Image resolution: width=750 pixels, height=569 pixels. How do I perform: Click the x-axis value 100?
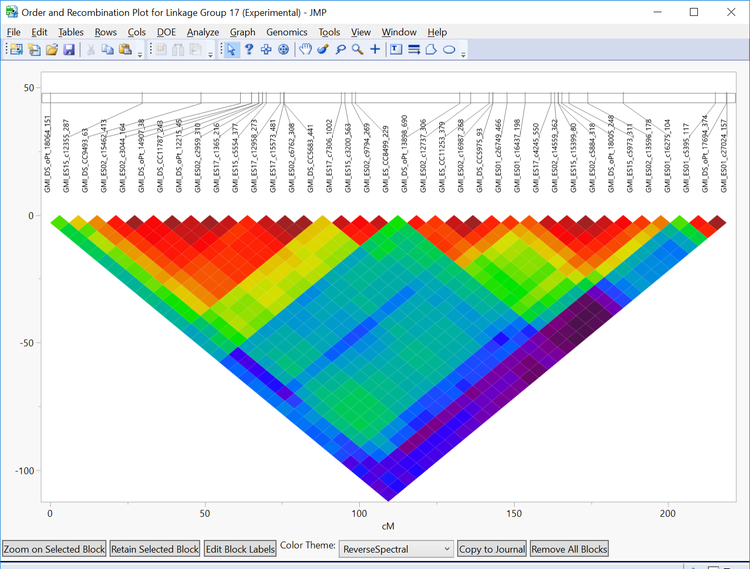(359, 514)
